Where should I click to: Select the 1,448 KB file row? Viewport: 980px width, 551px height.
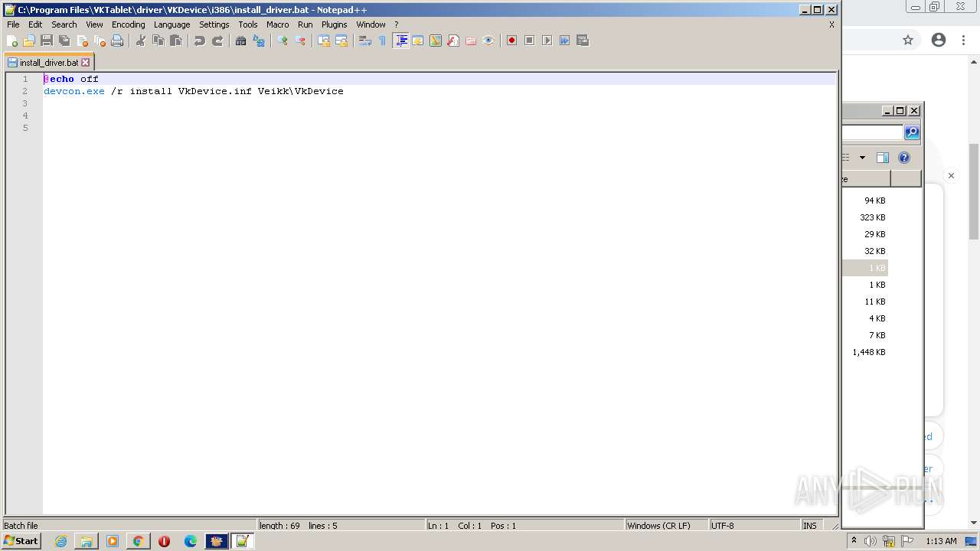click(x=865, y=352)
